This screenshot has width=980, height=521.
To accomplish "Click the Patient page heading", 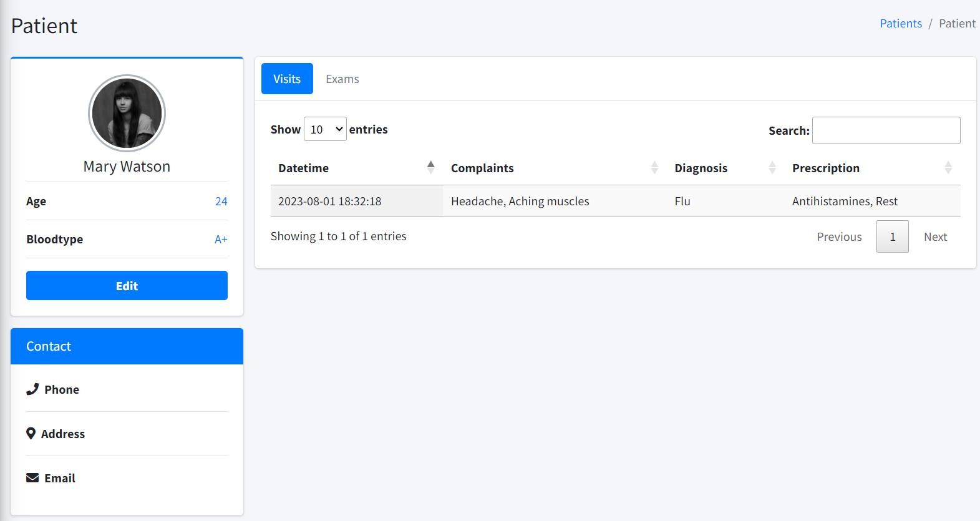I will tap(44, 26).
